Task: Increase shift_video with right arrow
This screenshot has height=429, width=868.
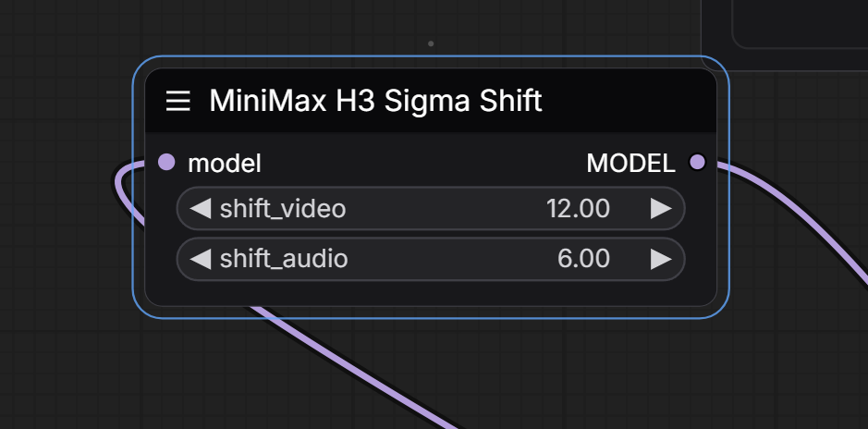Action: point(661,209)
